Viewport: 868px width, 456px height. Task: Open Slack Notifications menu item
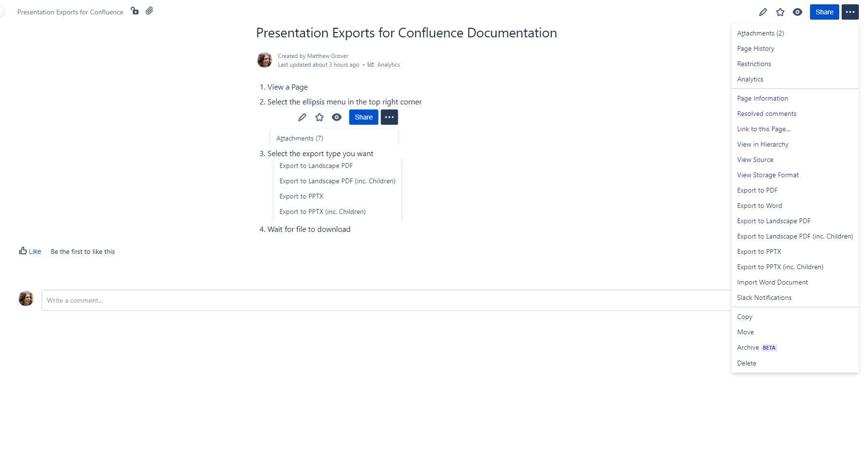(x=795, y=297)
